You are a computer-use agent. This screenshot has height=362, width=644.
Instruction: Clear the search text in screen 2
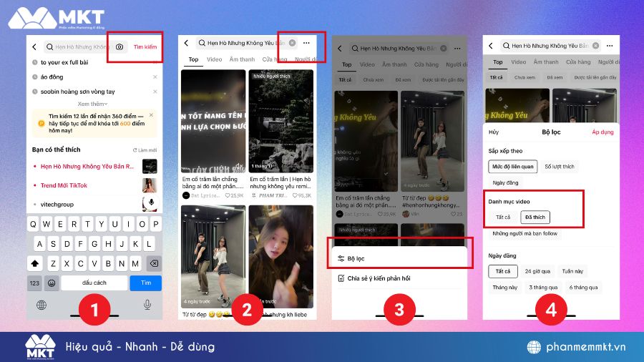pyautogui.click(x=292, y=43)
